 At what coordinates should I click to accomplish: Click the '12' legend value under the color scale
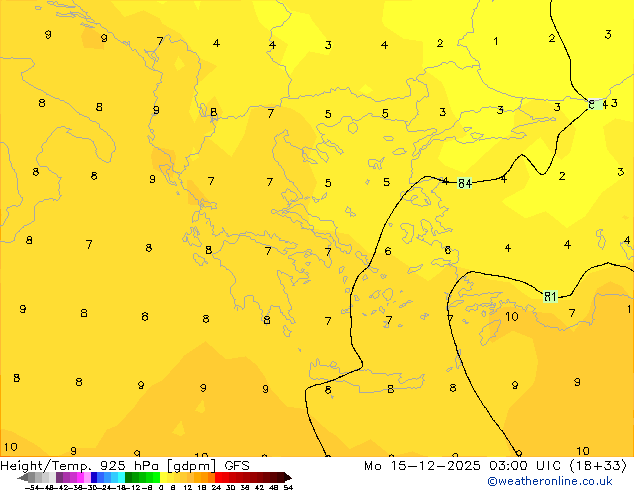(188, 488)
